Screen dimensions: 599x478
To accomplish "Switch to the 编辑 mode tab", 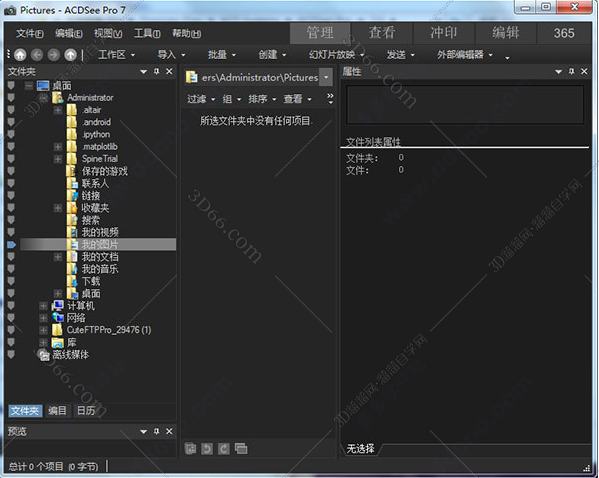I will pyautogui.click(x=506, y=33).
